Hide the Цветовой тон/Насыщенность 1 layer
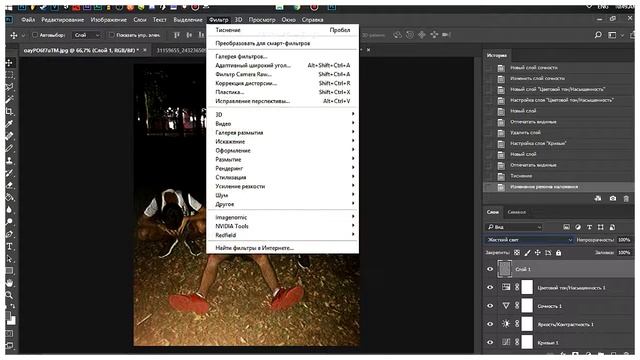The image size is (640, 360). tap(490, 287)
